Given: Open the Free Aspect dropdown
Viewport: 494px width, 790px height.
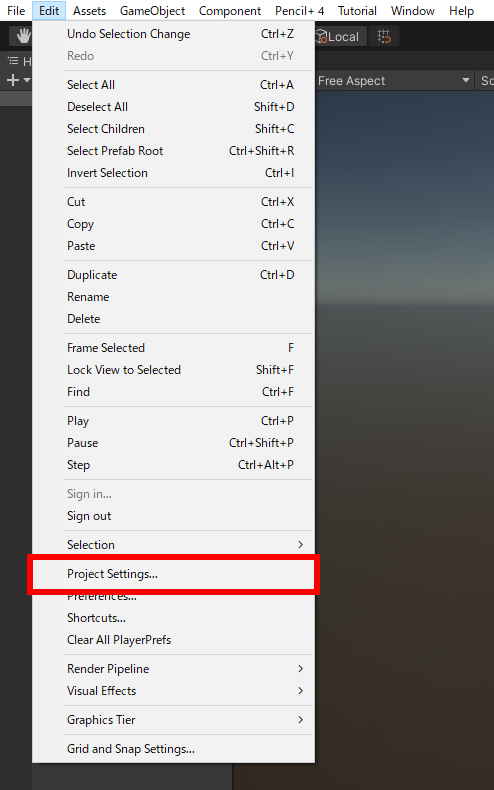Looking at the screenshot, I should tap(394, 81).
